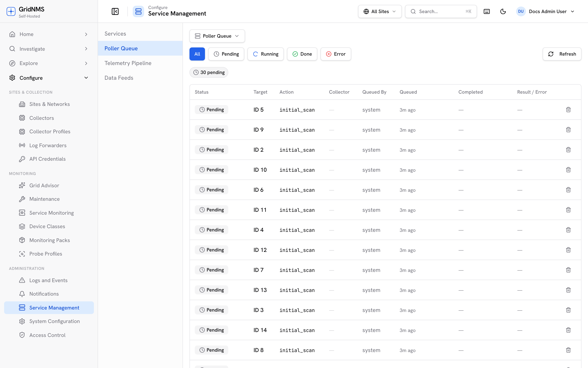Image resolution: width=588 pixels, height=368 pixels.
Task: Open Telemetry Pipeline subpage
Action: [140, 63]
